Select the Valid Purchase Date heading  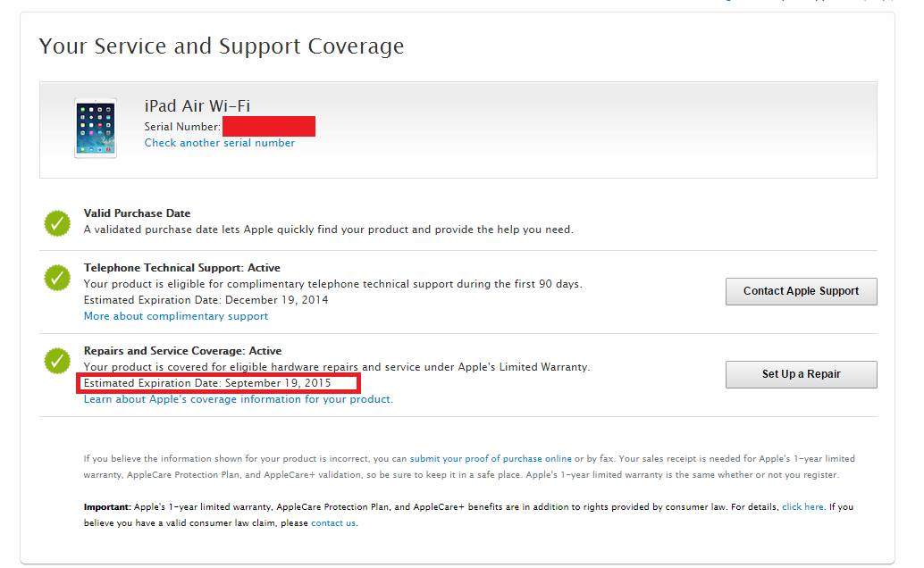pos(137,213)
